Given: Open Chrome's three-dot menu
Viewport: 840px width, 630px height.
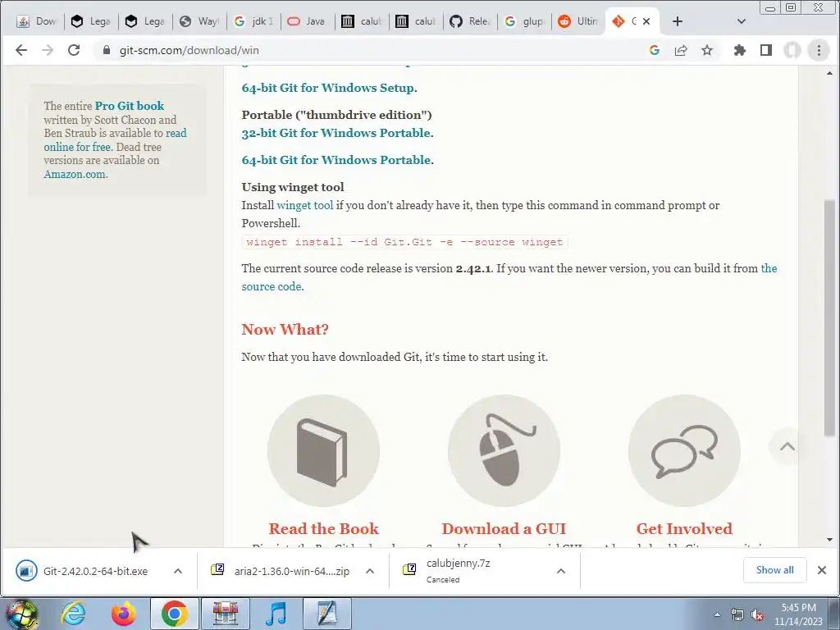Looking at the screenshot, I should click(819, 50).
